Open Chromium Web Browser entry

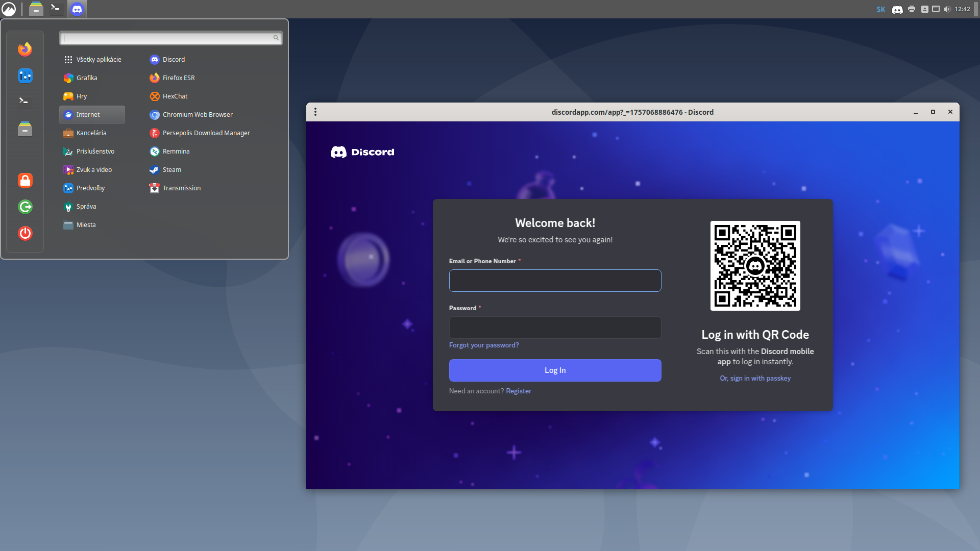(191, 115)
